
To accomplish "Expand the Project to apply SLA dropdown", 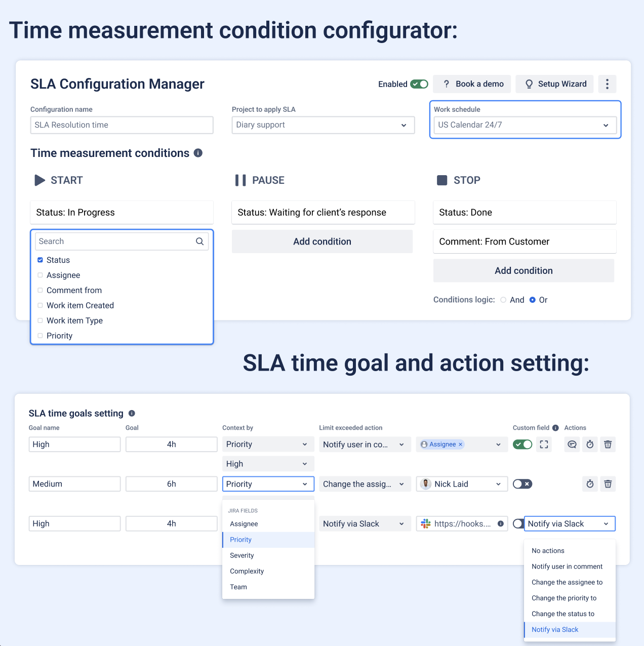I will (323, 125).
